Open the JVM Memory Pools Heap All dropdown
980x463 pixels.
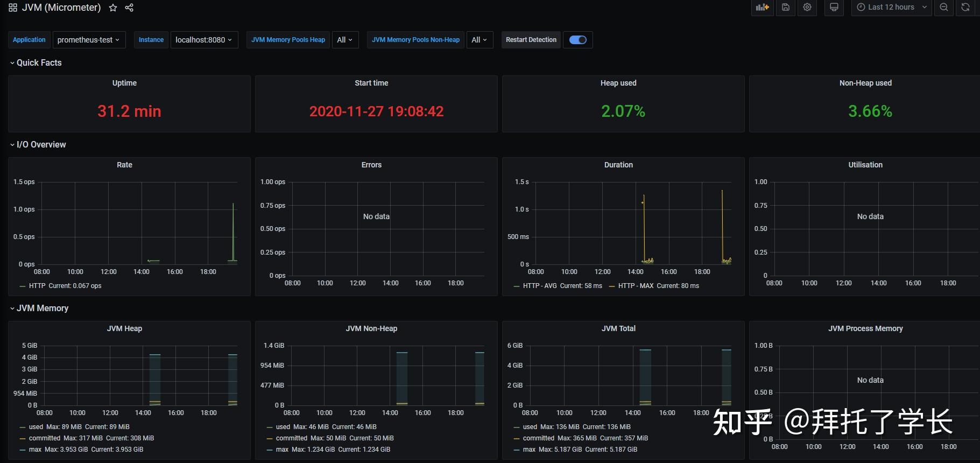pos(345,40)
